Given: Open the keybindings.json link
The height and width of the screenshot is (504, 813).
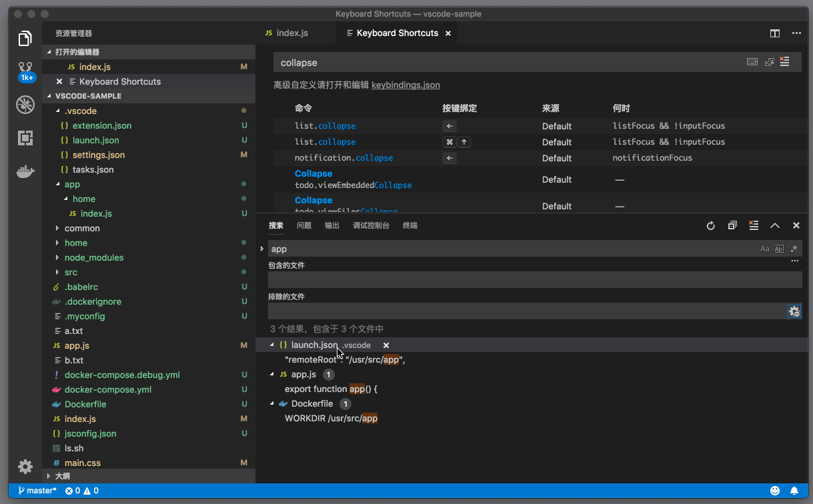Looking at the screenshot, I should [405, 85].
